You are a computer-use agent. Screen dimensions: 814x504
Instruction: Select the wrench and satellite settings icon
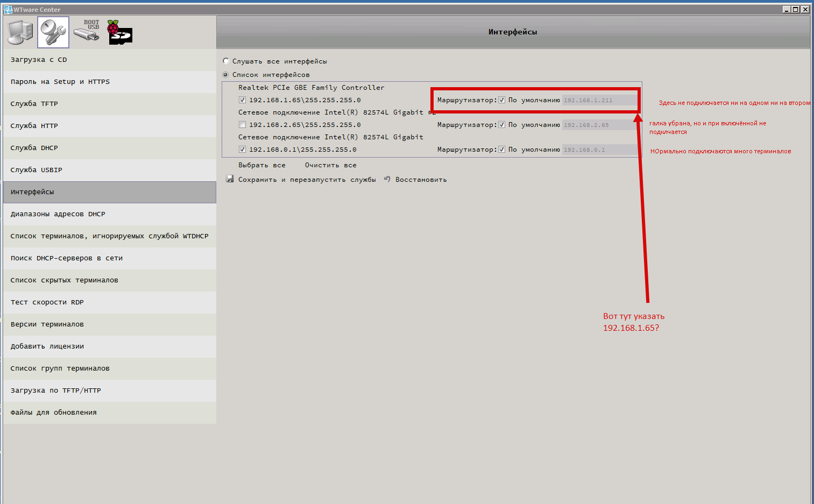(53, 32)
